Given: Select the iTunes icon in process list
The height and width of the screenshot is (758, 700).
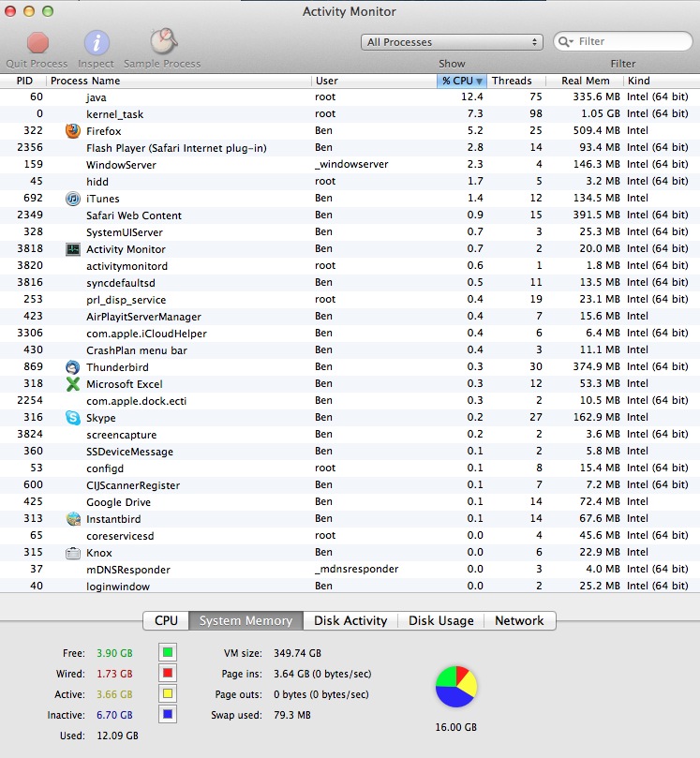Looking at the screenshot, I should tap(73, 199).
